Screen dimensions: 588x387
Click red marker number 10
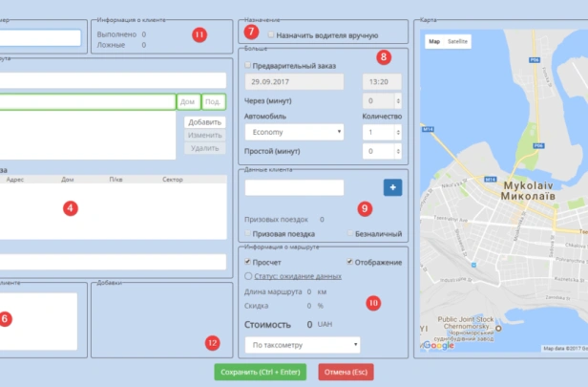[373, 303]
